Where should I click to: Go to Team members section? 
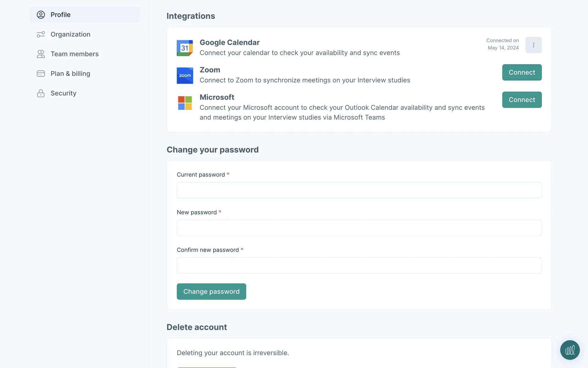click(x=74, y=54)
